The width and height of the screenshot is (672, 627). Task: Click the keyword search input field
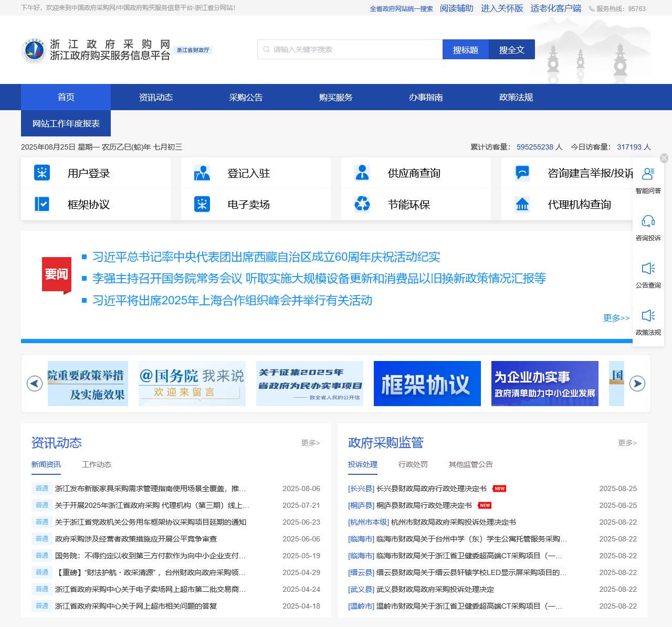pyautogui.click(x=352, y=49)
